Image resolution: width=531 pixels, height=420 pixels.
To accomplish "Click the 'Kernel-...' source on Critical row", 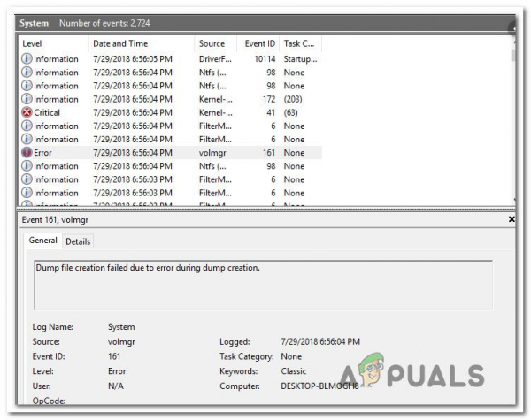I will click(x=216, y=112).
